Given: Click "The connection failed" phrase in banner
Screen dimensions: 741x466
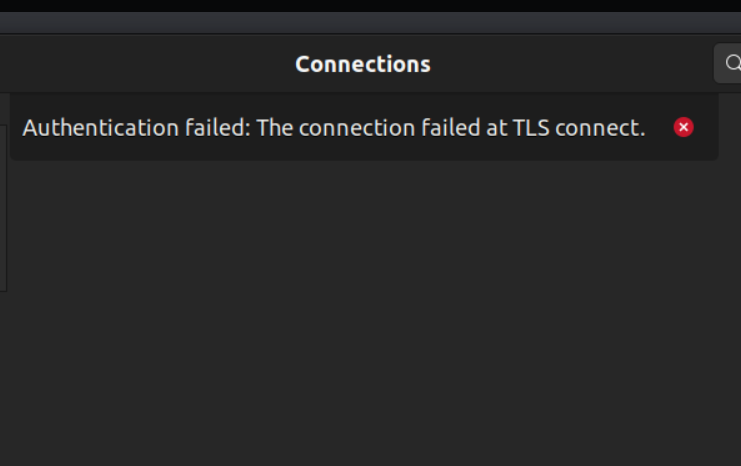Looking at the screenshot, I should pos(368,128).
